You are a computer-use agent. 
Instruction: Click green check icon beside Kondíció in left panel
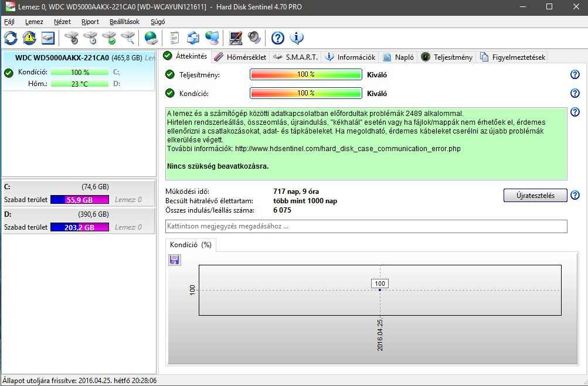[x=9, y=73]
